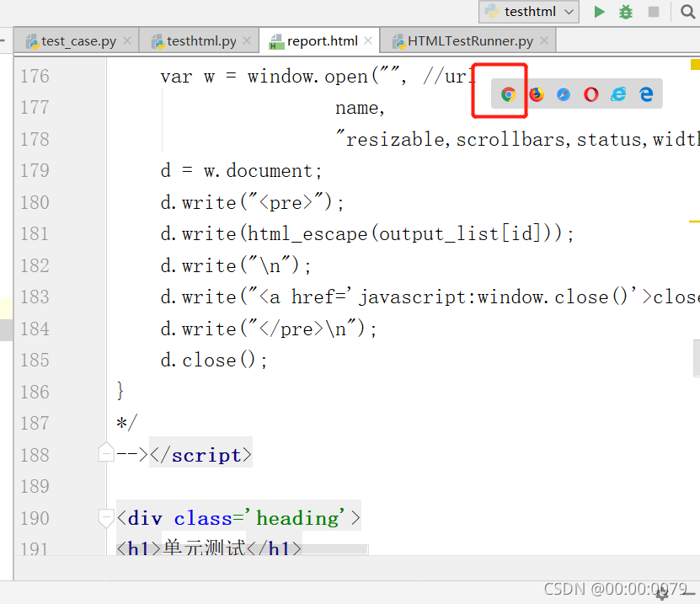Click line number 176 in gutter
Screen dimensions: 700x604
pyautogui.click(x=35, y=77)
